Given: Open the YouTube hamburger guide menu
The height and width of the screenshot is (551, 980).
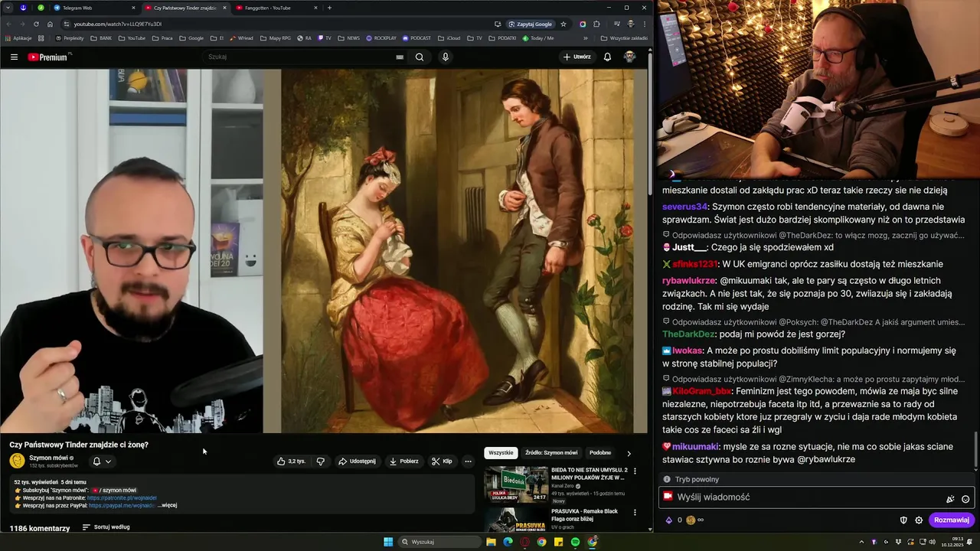Looking at the screenshot, I should click(x=14, y=57).
